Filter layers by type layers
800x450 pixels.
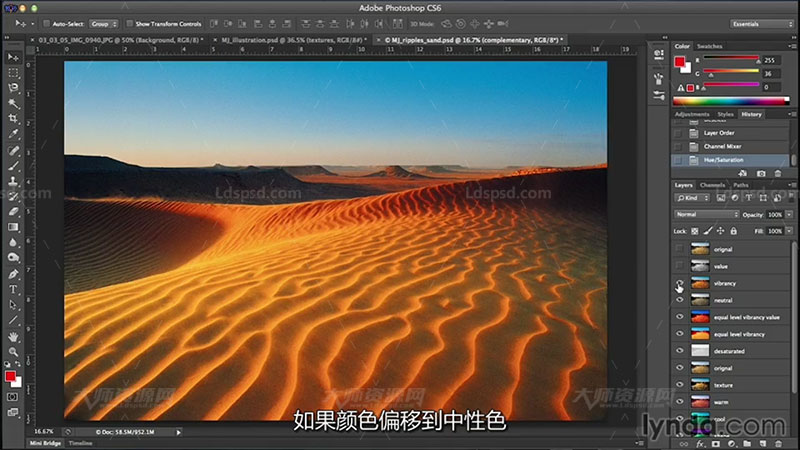pos(748,198)
